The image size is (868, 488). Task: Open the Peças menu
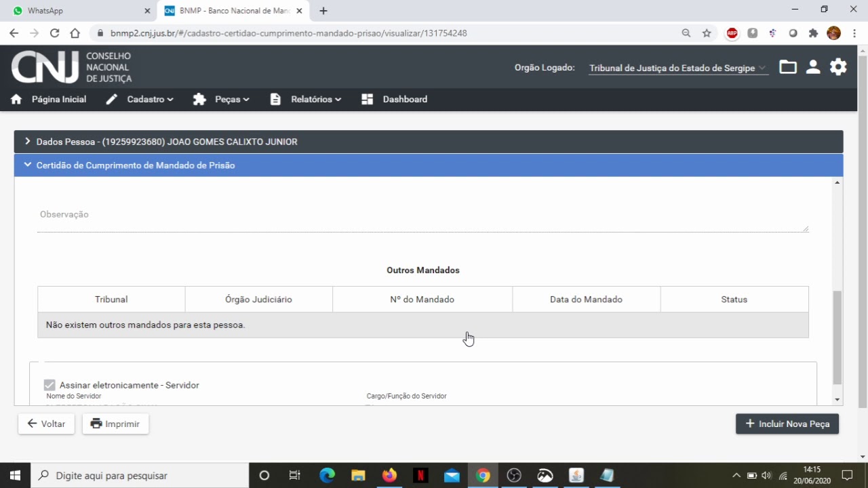click(x=221, y=99)
